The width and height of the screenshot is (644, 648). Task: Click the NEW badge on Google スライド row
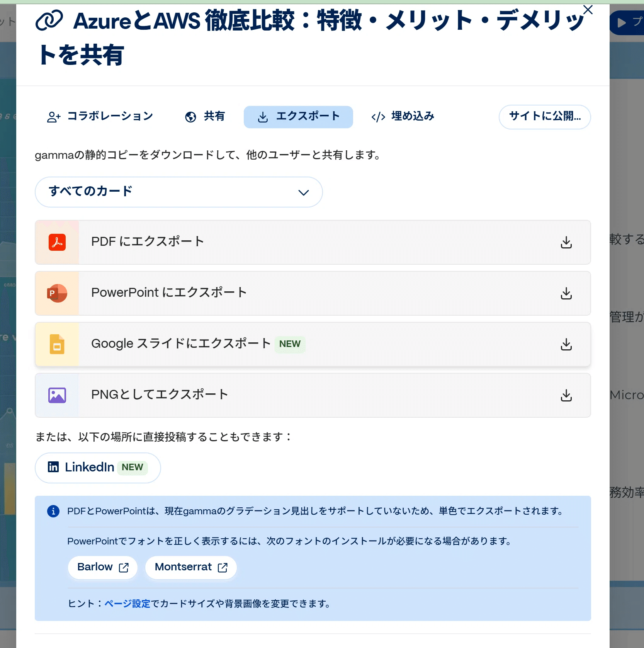pos(290,344)
